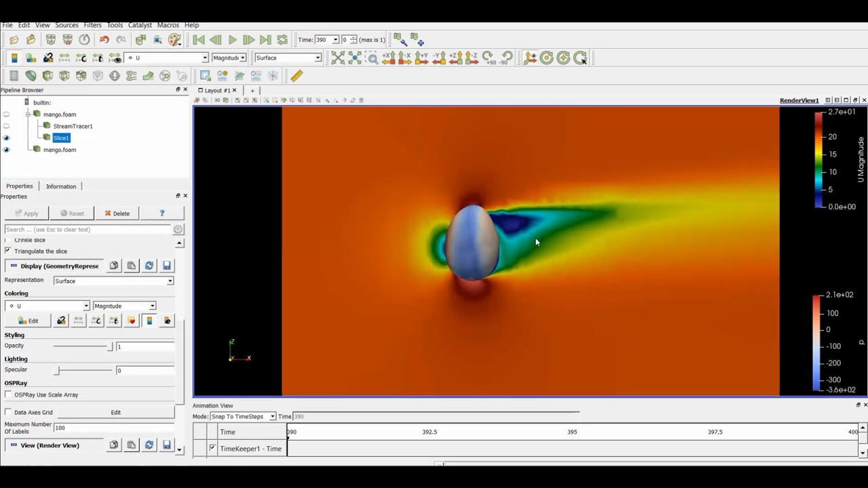The height and width of the screenshot is (488, 868).
Task: Click the properties search settings gear icon
Action: click(178, 230)
